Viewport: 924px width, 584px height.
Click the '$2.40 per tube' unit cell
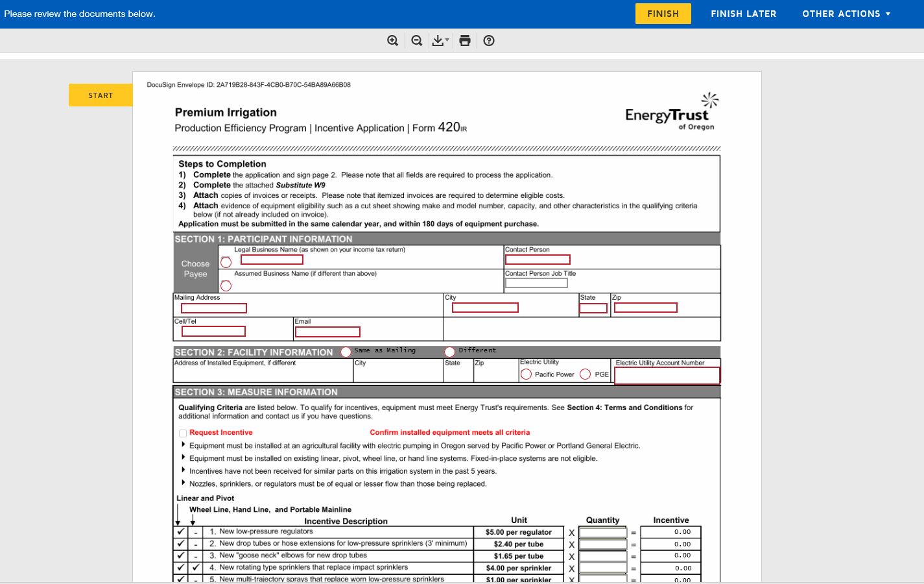click(519, 544)
